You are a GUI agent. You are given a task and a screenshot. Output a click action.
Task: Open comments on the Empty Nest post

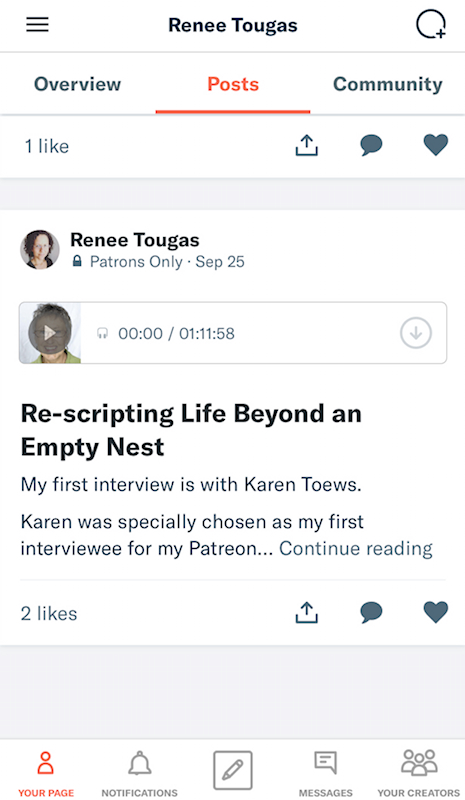pos(371,612)
